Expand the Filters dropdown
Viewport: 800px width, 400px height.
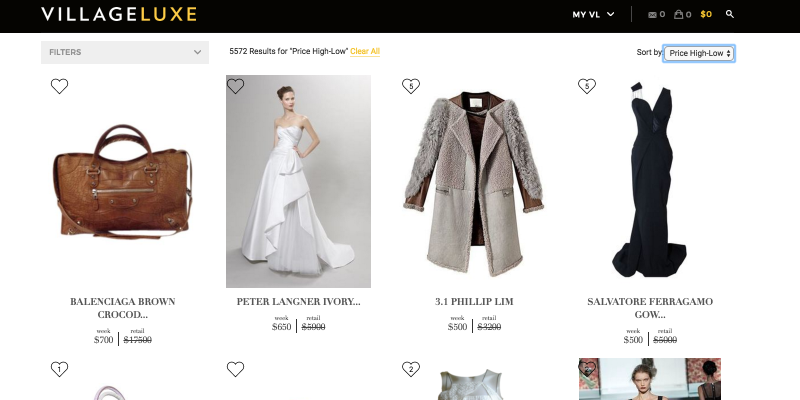(125, 52)
